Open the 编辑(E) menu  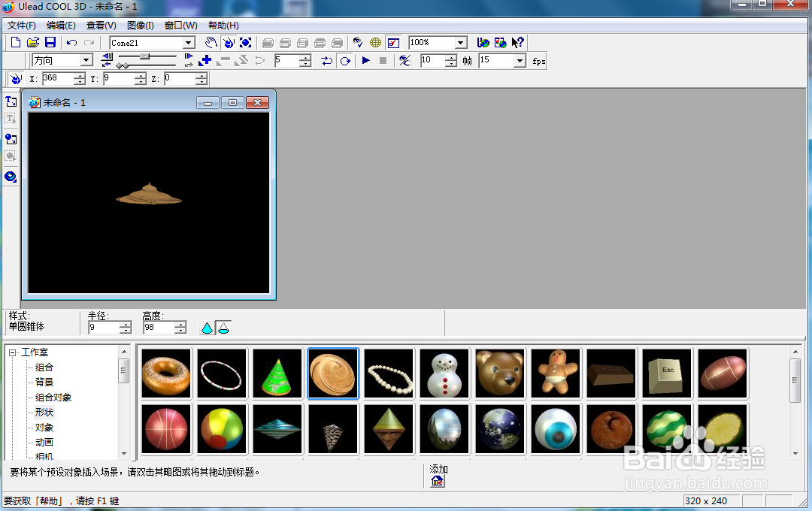61,26
